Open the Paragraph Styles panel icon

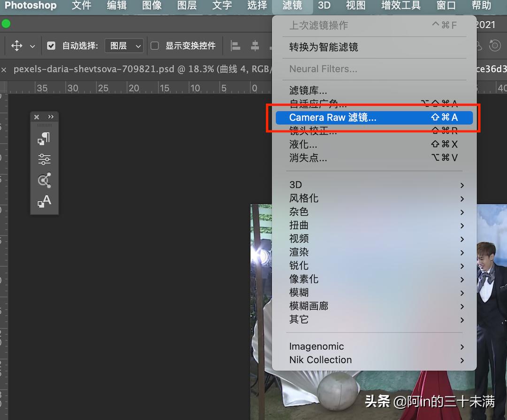[45, 137]
